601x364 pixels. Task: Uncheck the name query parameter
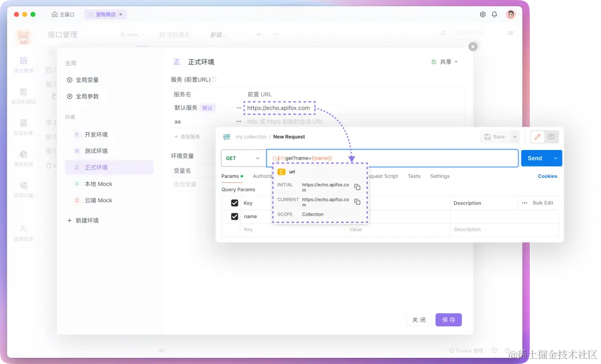[x=235, y=216]
